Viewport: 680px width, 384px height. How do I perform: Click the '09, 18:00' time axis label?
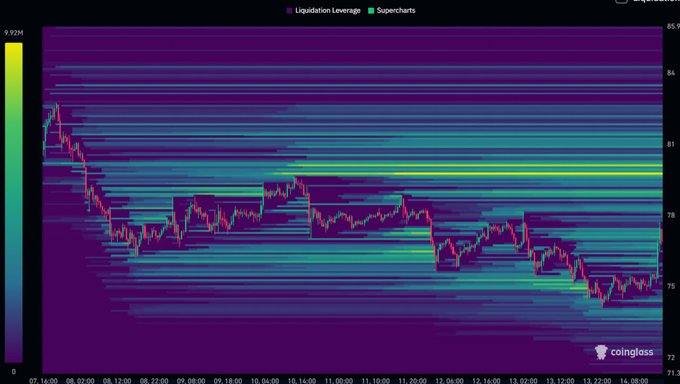click(228, 381)
